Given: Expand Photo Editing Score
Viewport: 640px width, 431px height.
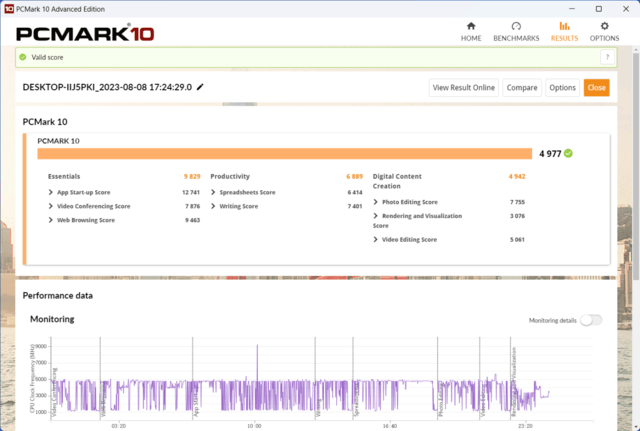Looking at the screenshot, I should (376, 202).
